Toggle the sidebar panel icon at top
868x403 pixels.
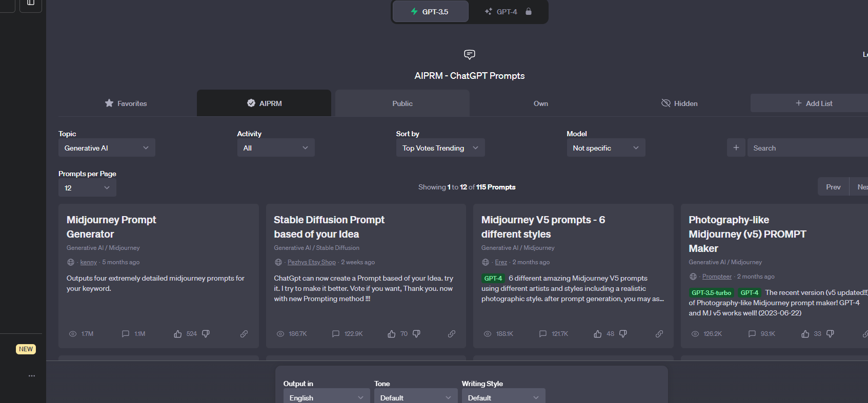point(31,3)
